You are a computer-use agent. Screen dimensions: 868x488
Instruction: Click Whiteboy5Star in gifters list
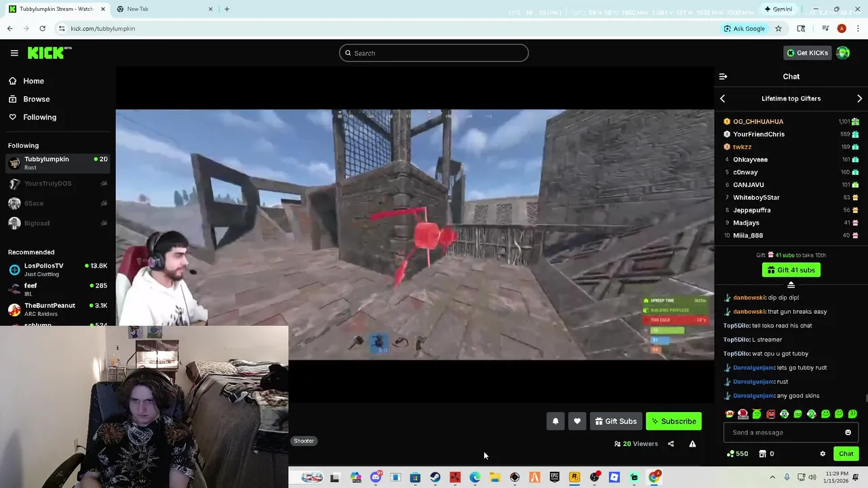click(x=756, y=197)
